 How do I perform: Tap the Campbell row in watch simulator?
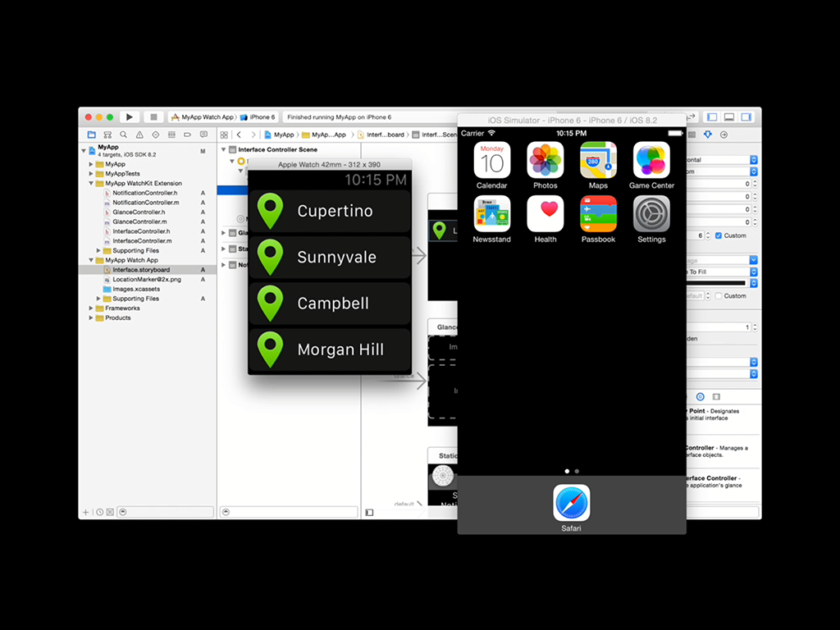pos(330,304)
